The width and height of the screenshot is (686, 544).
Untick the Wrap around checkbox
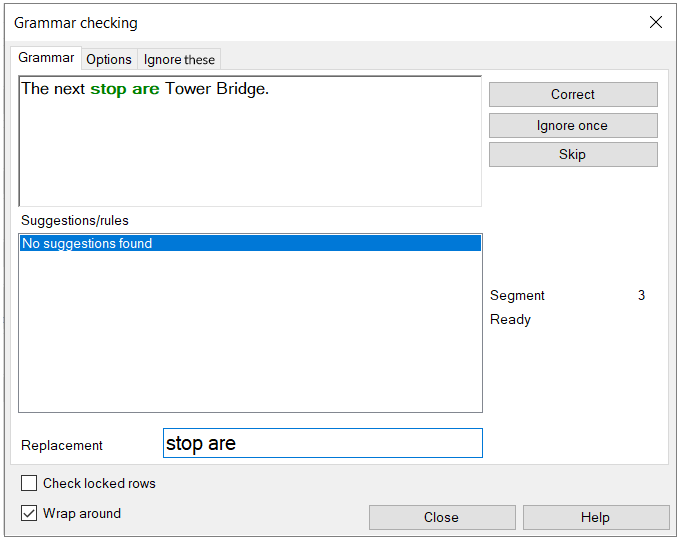(x=30, y=513)
